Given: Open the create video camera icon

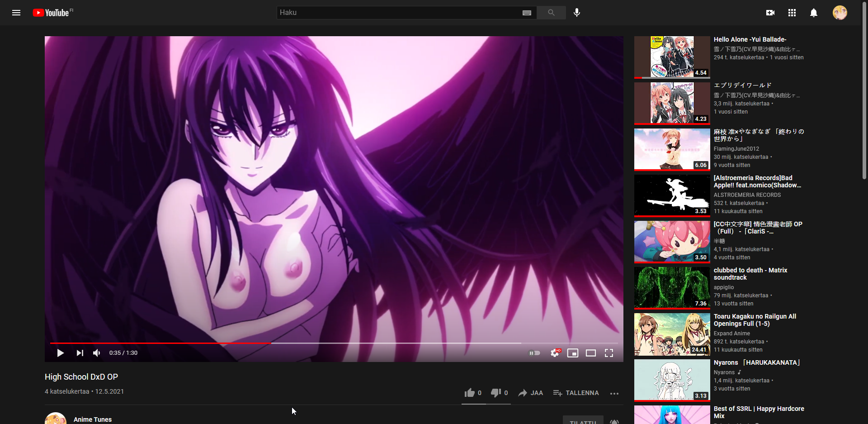Looking at the screenshot, I should (770, 13).
